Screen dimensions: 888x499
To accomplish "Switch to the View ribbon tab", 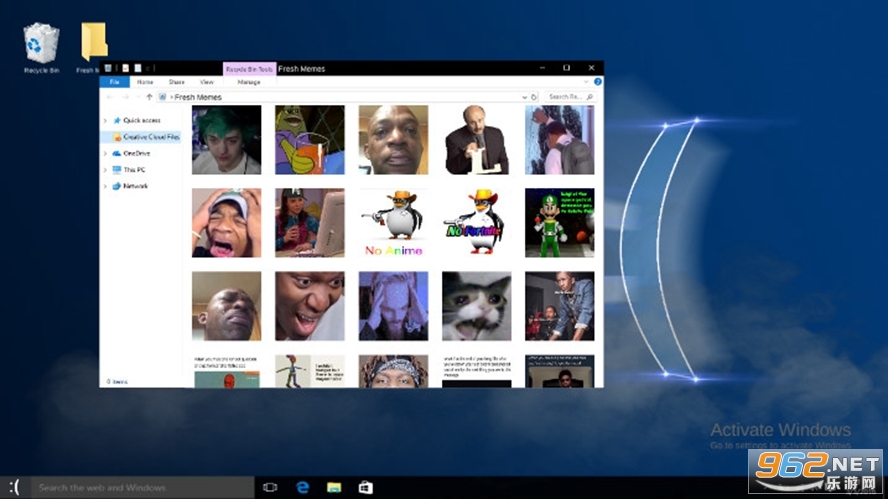I will [x=207, y=82].
